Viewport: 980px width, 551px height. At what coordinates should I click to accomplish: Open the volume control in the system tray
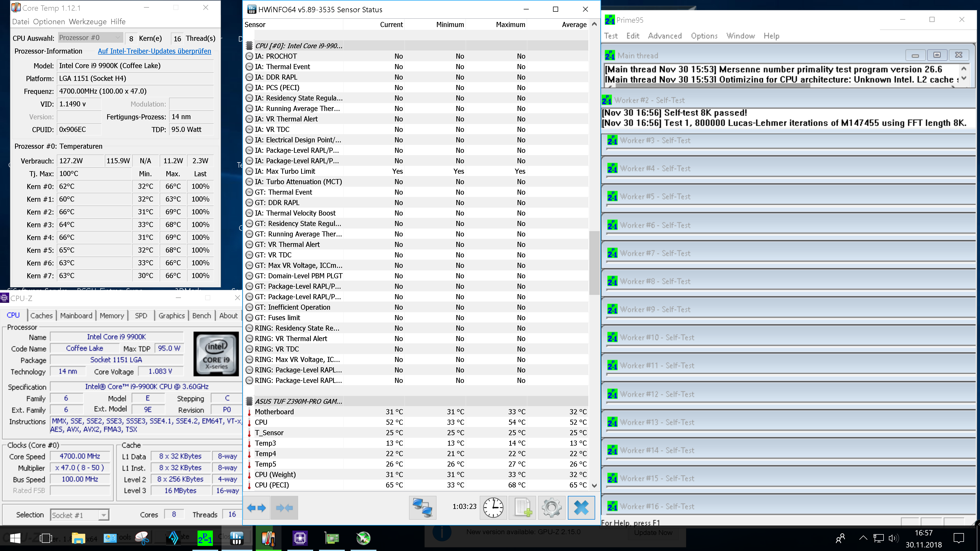click(x=893, y=538)
